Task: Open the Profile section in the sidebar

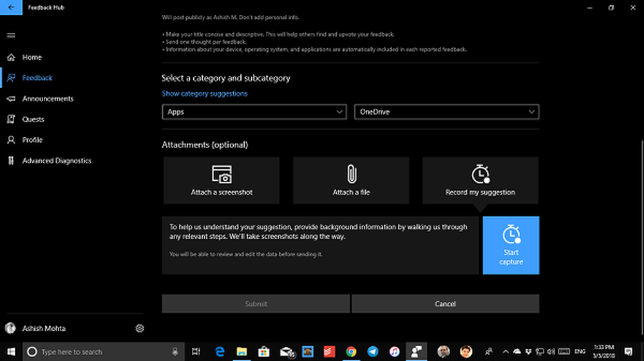Action: pyautogui.click(x=32, y=140)
